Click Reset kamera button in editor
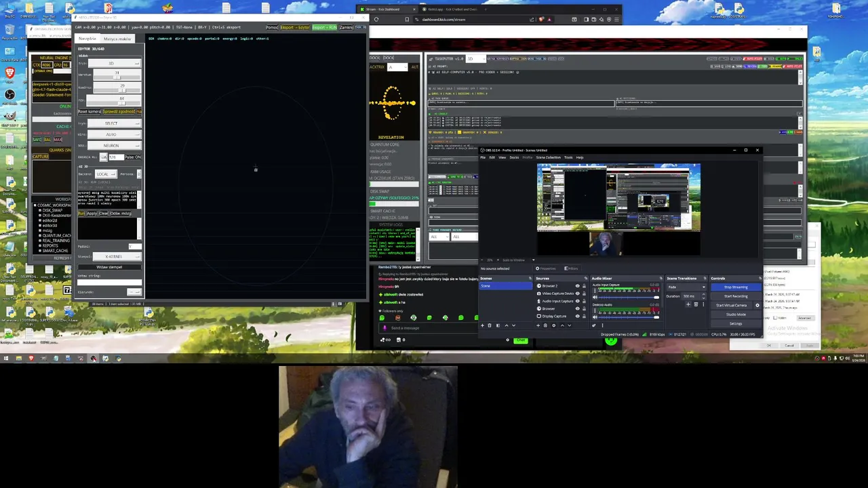 tap(90, 111)
